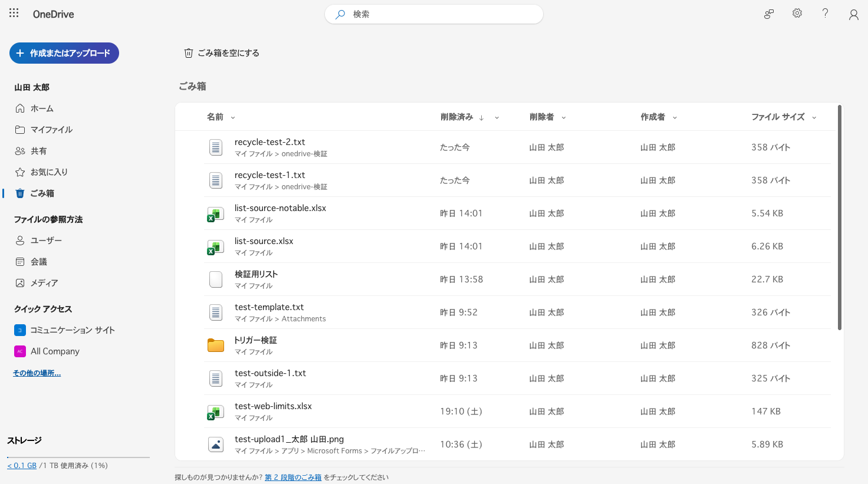Image resolution: width=868 pixels, height=484 pixels.
Task: Select the 検証用リスト item name
Action: (x=256, y=274)
